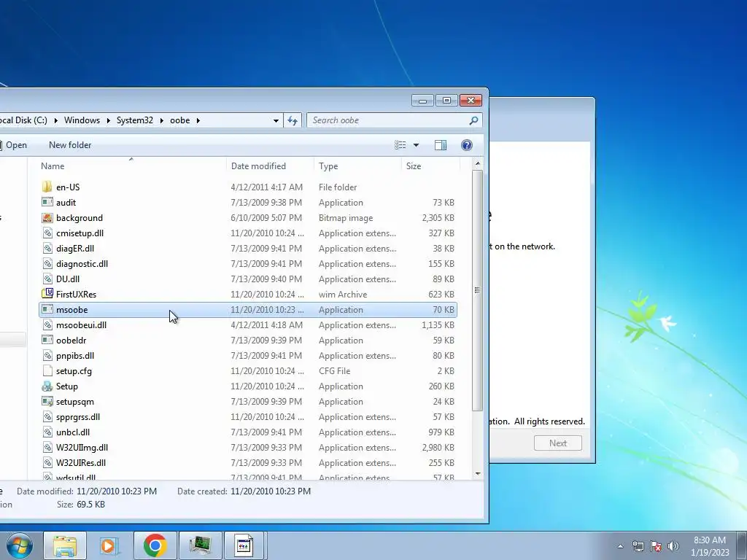This screenshot has width=747, height=560.
Task: Click the setupsqm application icon
Action: [47, 402]
